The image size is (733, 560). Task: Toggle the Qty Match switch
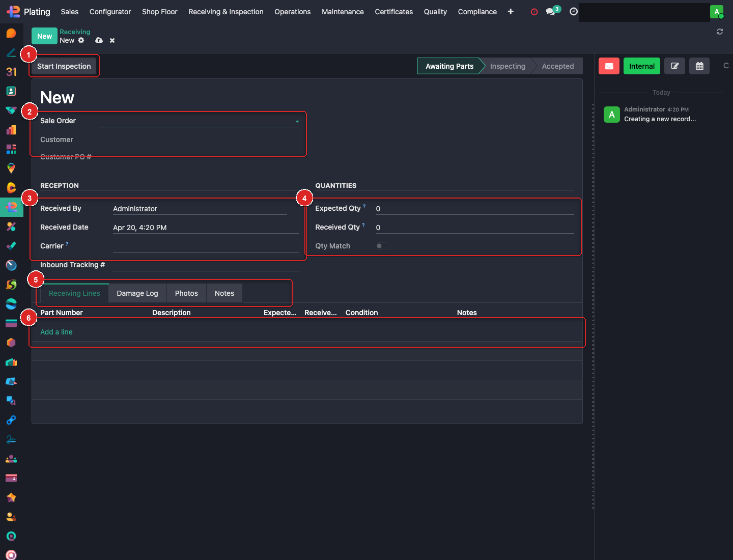382,246
